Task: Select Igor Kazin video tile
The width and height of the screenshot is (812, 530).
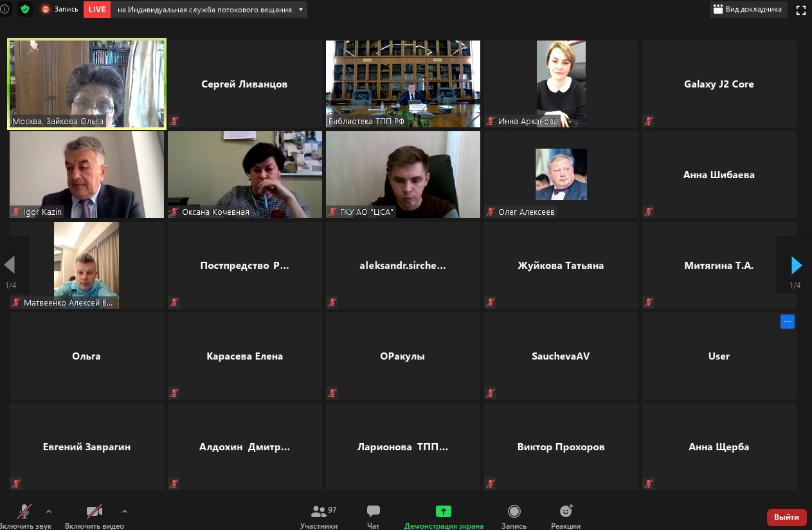Action: point(87,174)
